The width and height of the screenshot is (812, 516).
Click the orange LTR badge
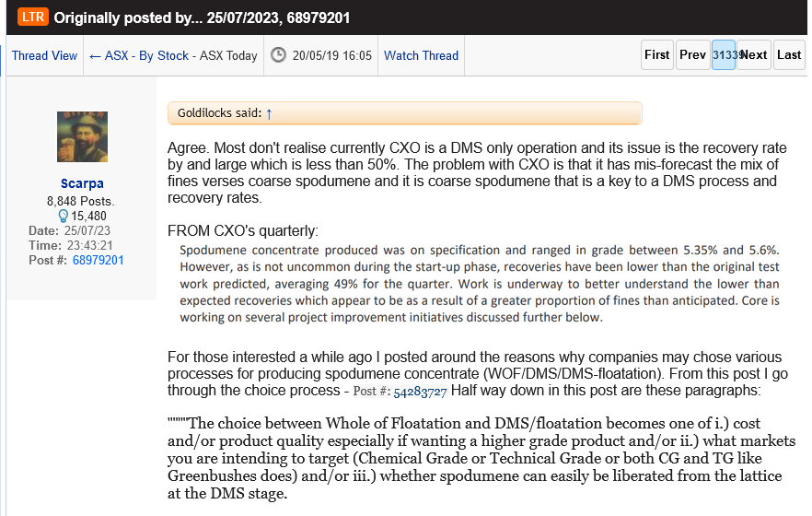[x=30, y=18]
